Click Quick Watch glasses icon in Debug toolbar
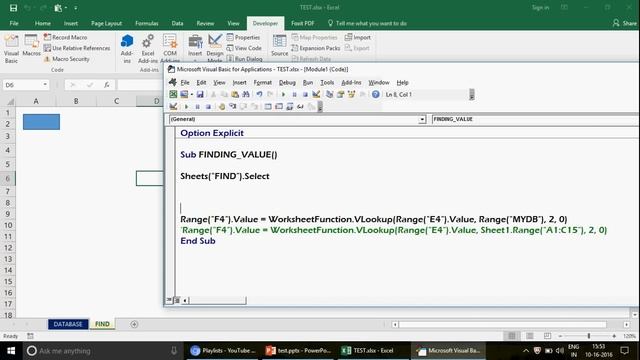The image size is (640, 360). 300,107
